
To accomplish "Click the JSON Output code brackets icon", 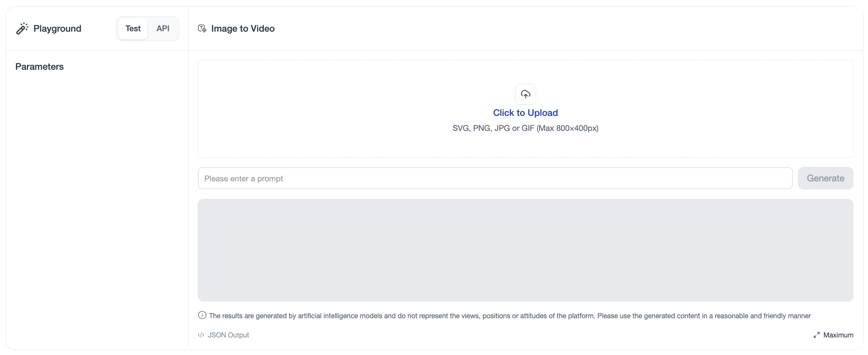I will point(201,335).
